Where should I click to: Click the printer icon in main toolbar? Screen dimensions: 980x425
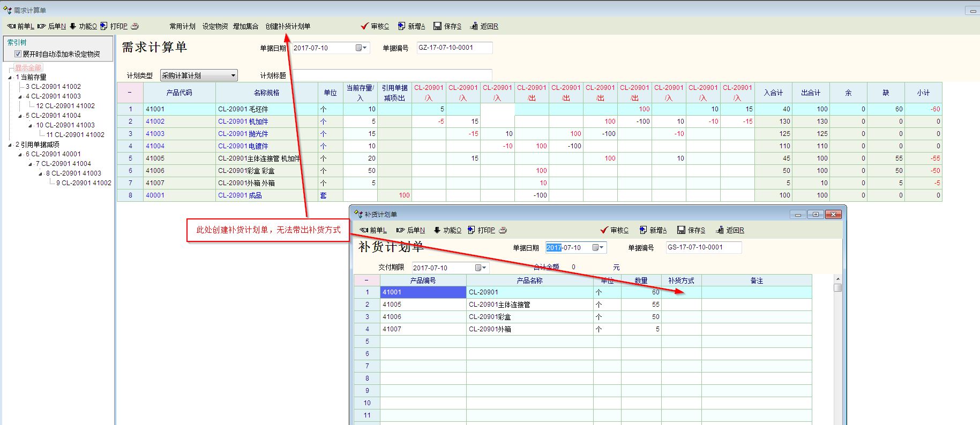135,26
